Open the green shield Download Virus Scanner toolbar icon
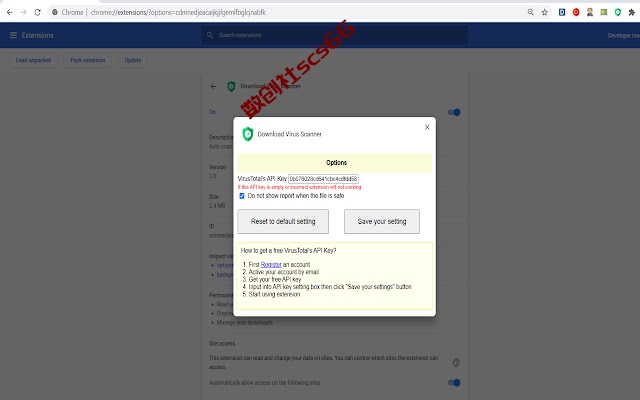Screen dimensions: 640x400 tap(618, 12)
